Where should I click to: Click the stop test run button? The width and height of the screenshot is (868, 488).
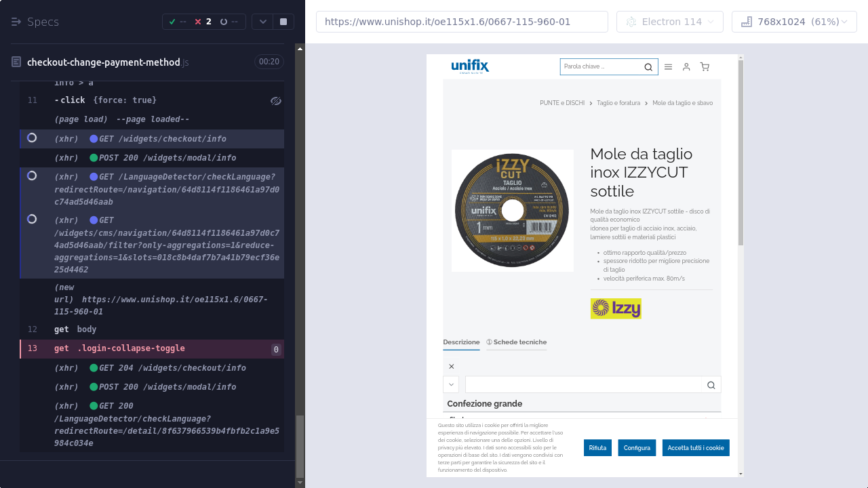[283, 22]
